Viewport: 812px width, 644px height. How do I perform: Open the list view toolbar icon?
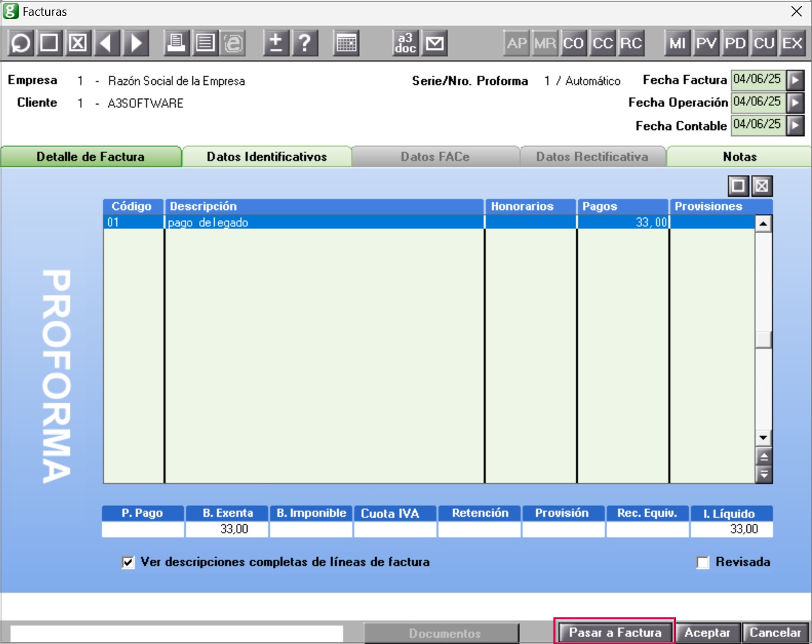coord(205,43)
